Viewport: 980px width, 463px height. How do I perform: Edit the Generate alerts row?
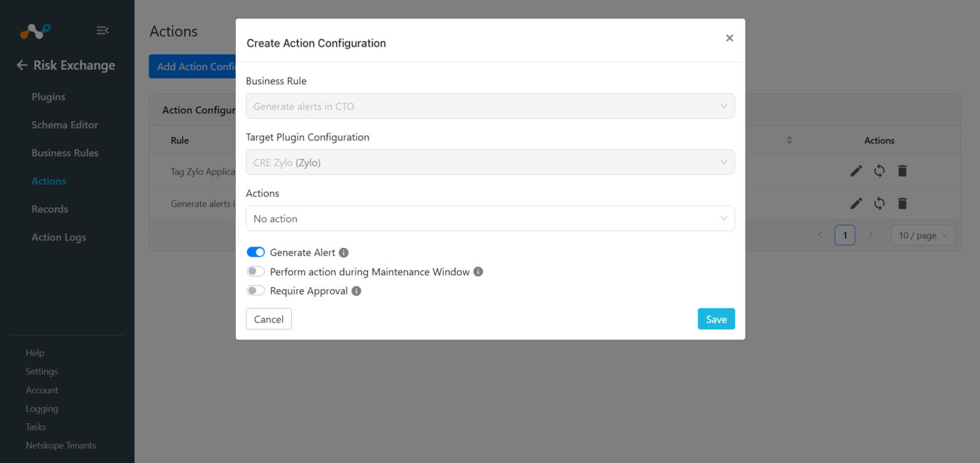856,203
